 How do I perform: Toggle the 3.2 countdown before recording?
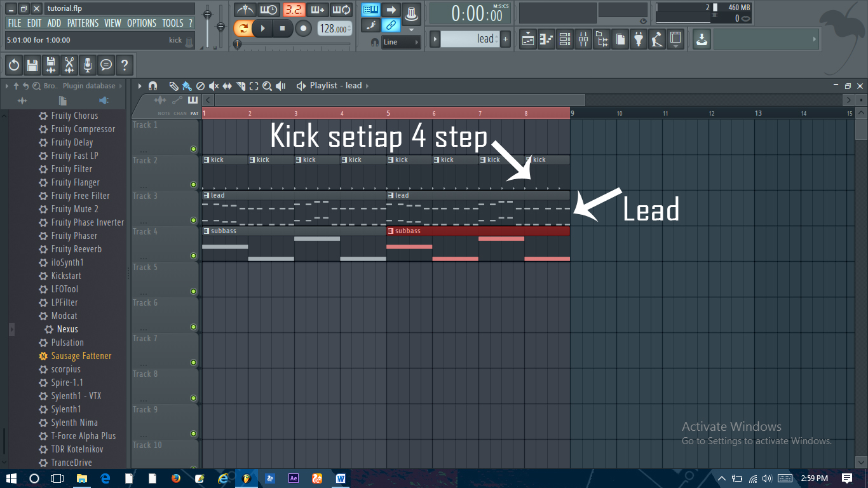point(293,10)
